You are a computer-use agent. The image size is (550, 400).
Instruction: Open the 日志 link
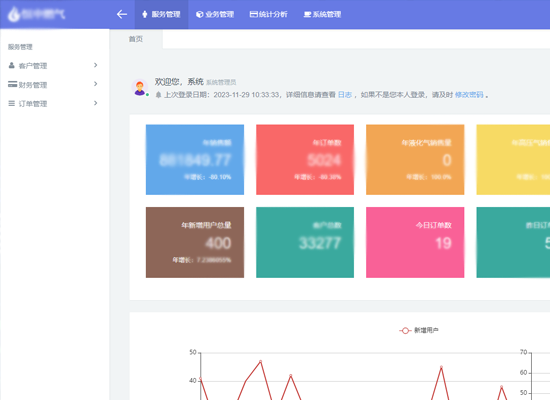coord(344,95)
